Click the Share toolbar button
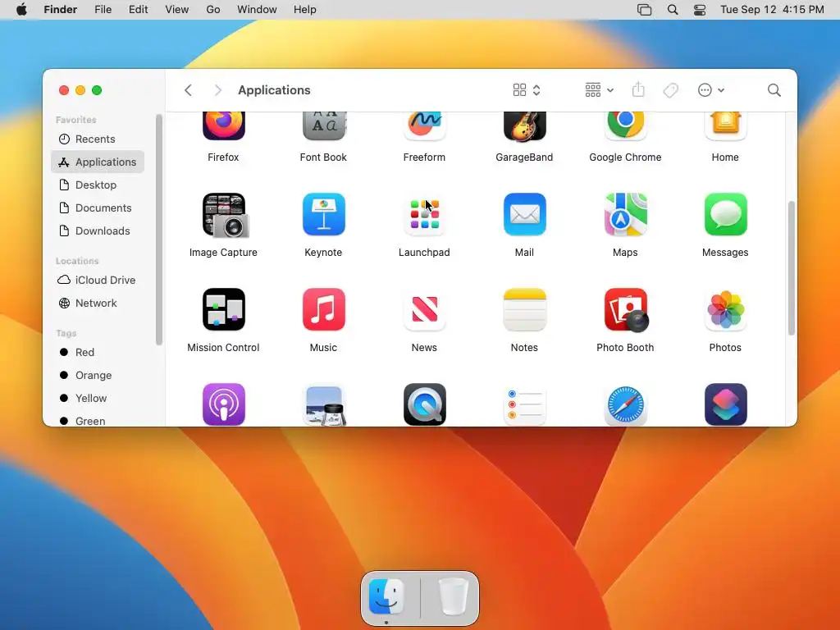Image resolution: width=840 pixels, height=630 pixels. pos(638,90)
